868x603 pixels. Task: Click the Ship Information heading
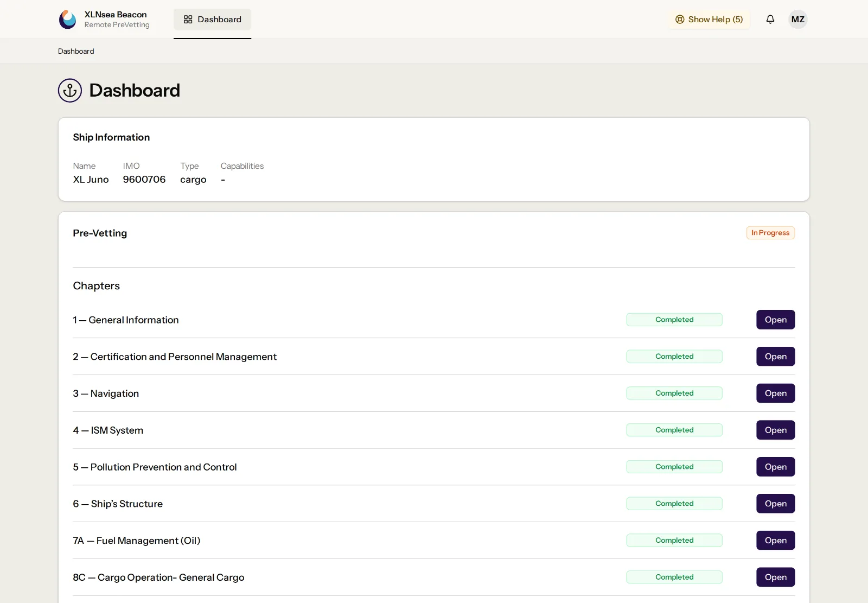pos(111,137)
